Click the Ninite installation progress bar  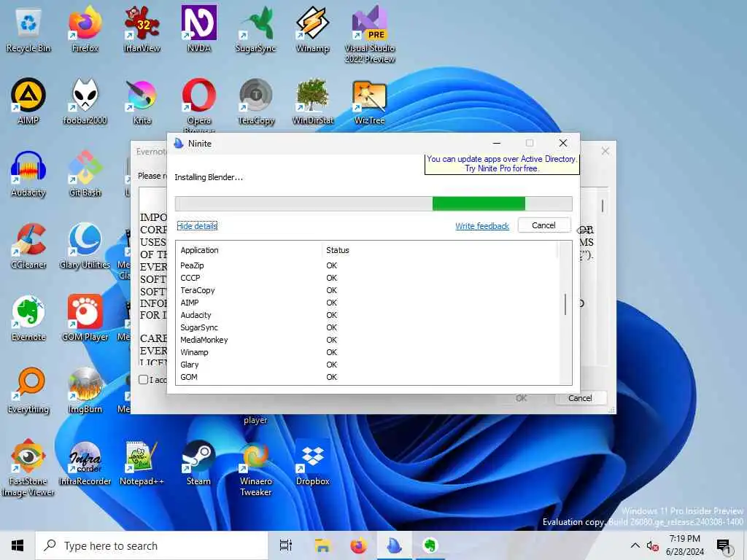coord(373,203)
